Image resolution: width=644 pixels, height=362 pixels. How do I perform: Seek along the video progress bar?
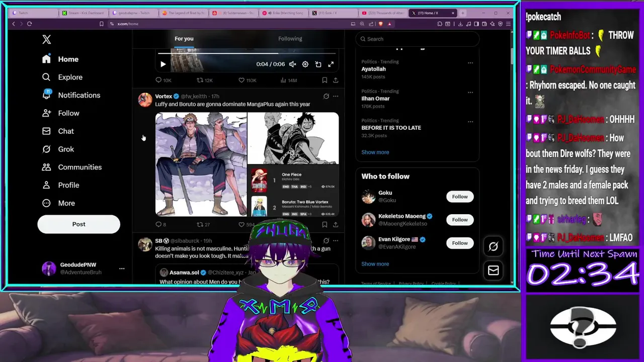[247, 53]
